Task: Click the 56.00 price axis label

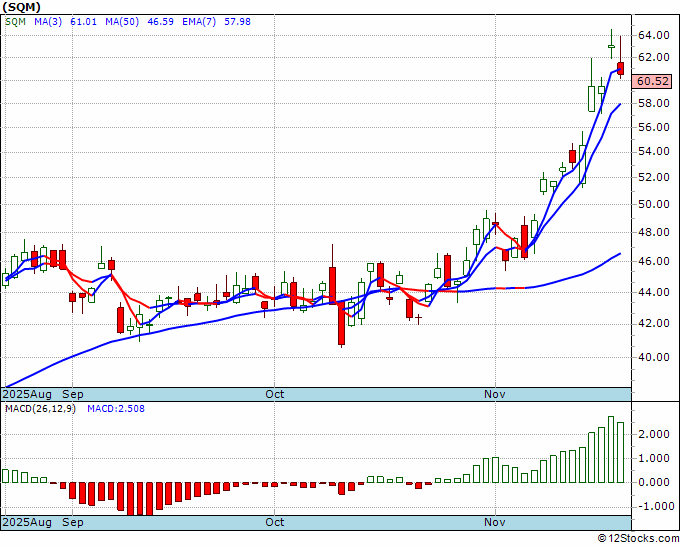Action: [654, 127]
